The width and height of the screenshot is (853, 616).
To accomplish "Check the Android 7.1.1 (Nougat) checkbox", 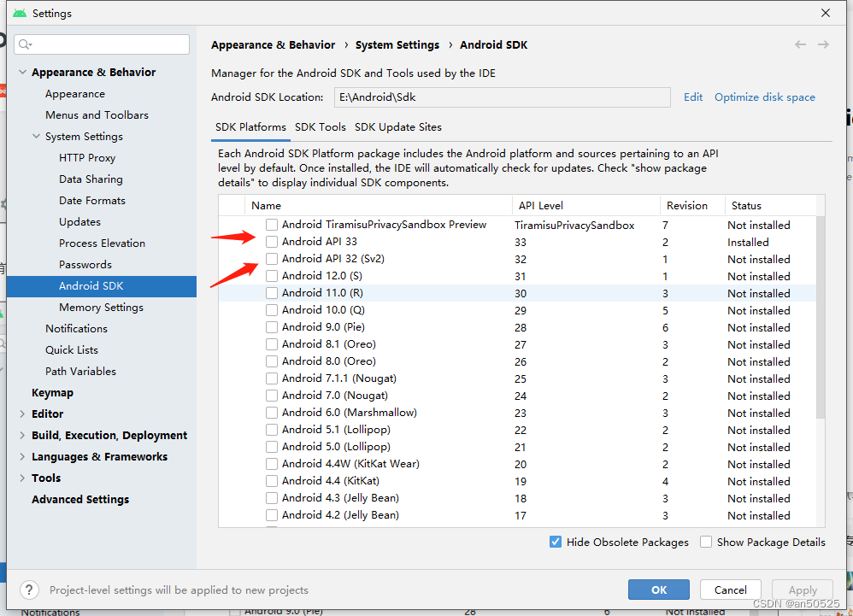I will 272,378.
